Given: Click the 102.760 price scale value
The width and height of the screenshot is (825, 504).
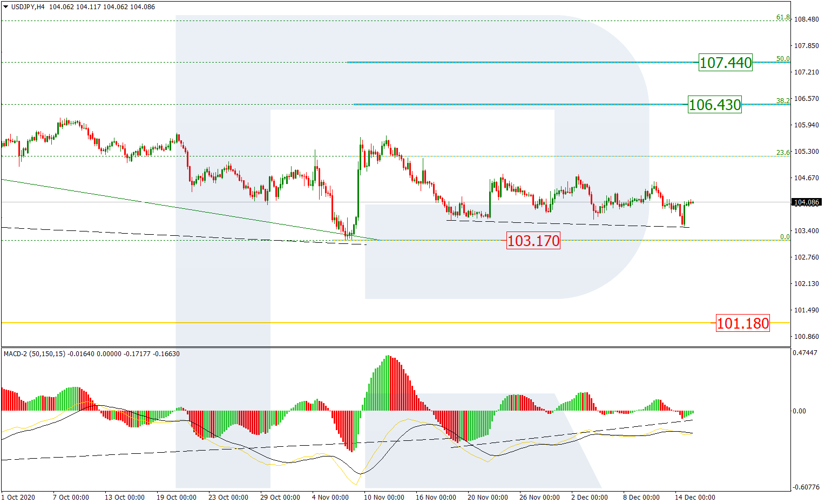Looking at the screenshot, I should click(807, 257).
